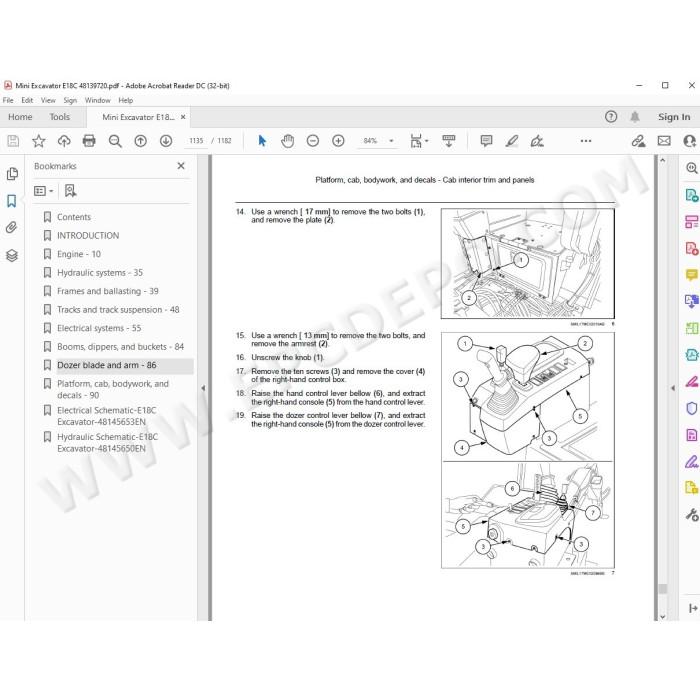The height and width of the screenshot is (700, 700).
Task: Open the File menu
Action: (x=8, y=100)
